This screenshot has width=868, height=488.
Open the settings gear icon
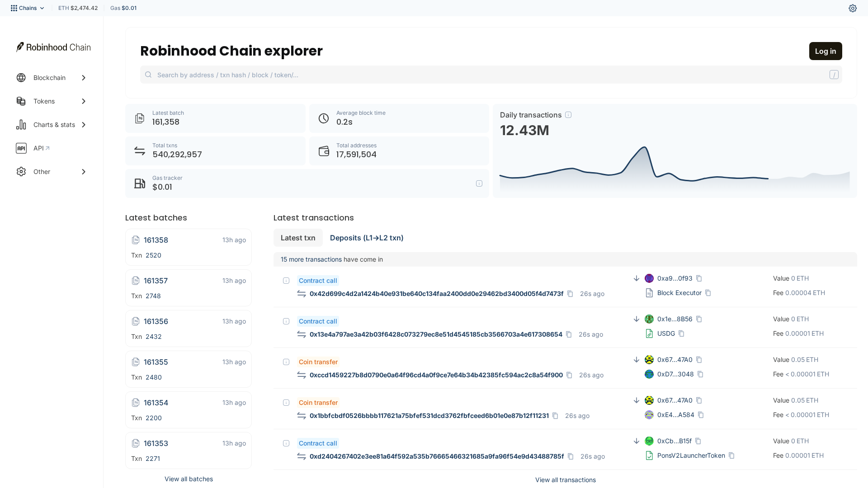pos(853,8)
